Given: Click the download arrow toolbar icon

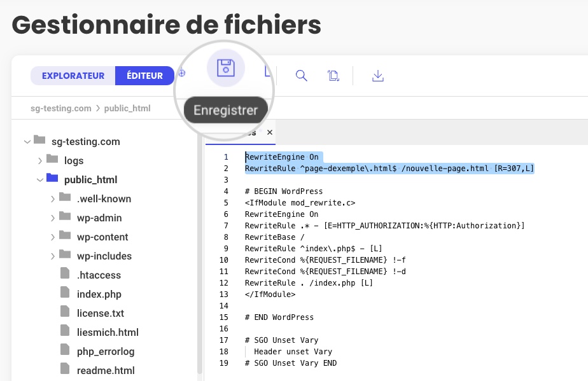Looking at the screenshot, I should click(x=377, y=76).
